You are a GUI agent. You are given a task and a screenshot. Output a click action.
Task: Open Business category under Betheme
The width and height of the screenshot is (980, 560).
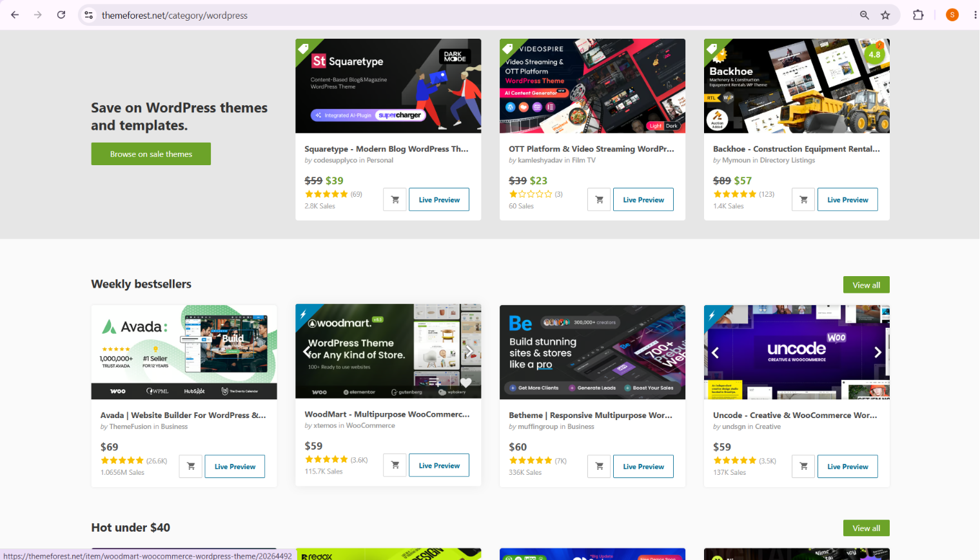[581, 426]
